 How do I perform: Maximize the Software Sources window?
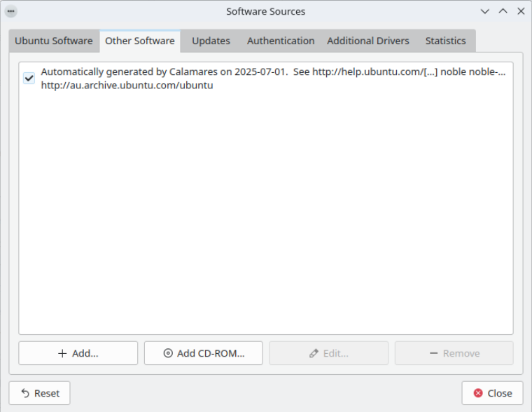[503, 11]
